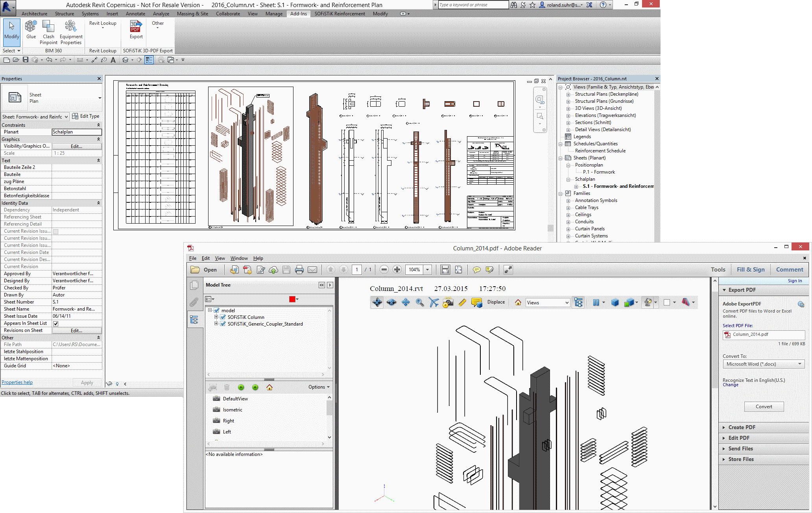812x513 pixels.
Task: Open the Window menu in Adobe Reader
Action: [239, 258]
